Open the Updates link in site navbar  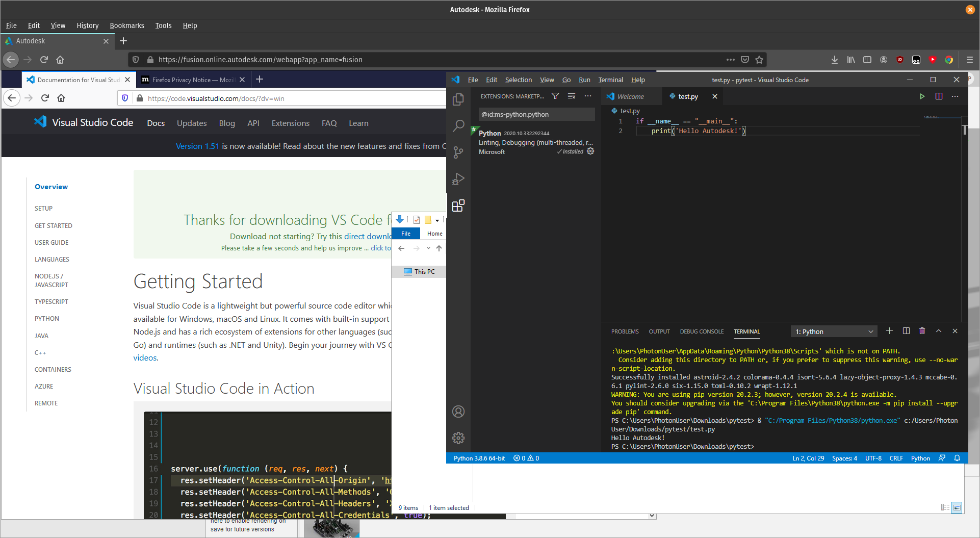(192, 123)
